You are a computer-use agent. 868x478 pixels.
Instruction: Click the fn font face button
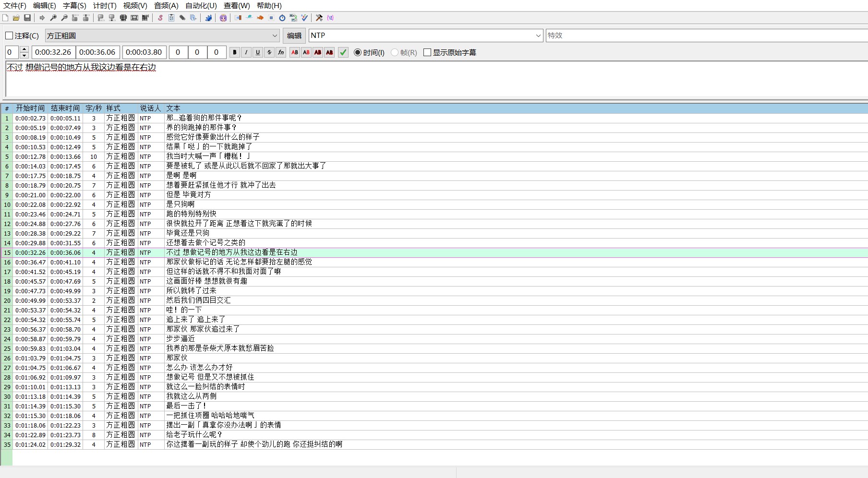pos(281,52)
